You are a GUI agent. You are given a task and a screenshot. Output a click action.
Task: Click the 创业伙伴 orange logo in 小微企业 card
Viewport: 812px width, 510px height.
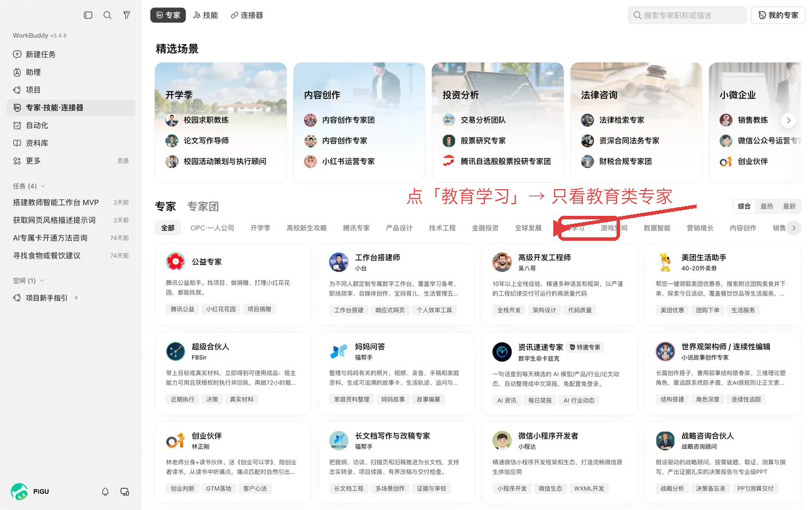coord(726,161)
